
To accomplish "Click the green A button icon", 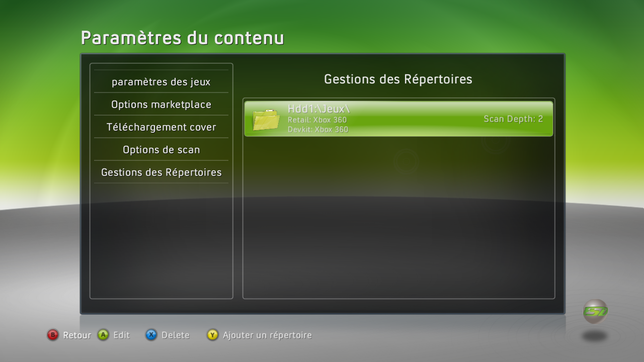I will pyautogui.click(x=103, y=335).
